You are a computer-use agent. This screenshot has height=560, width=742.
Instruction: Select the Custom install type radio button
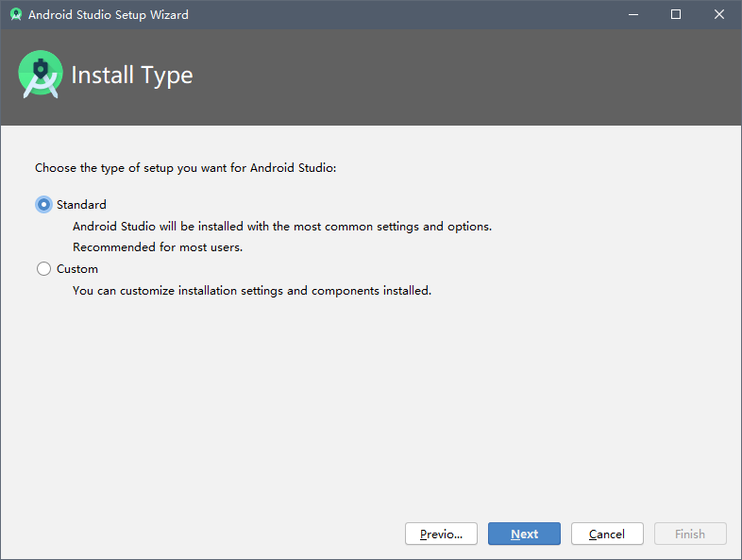coord(43,269)
